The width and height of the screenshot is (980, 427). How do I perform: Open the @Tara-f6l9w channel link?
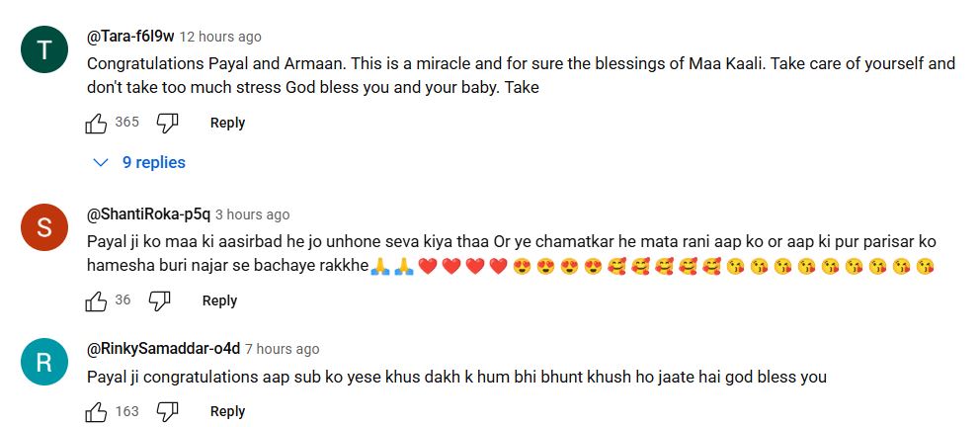click(130, 37)
